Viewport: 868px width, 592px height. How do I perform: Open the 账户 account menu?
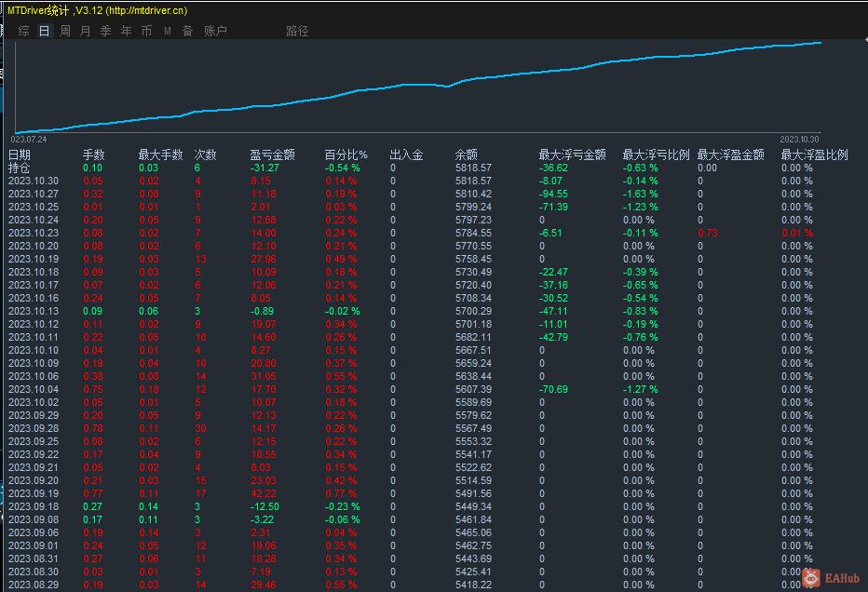tap(215, 31)
